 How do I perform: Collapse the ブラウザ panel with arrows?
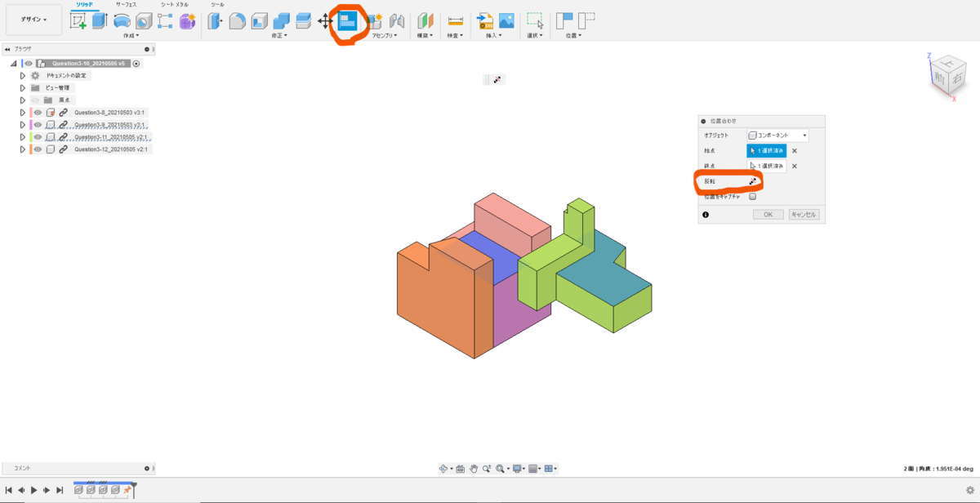point(7,49)
